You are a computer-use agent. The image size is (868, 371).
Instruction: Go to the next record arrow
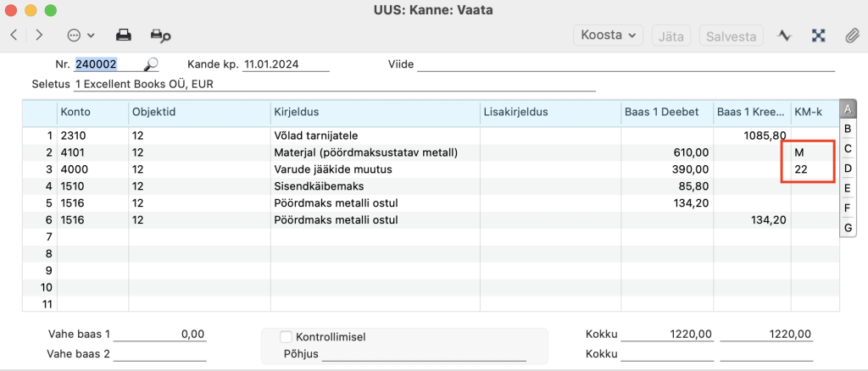[x=39, y=36]
